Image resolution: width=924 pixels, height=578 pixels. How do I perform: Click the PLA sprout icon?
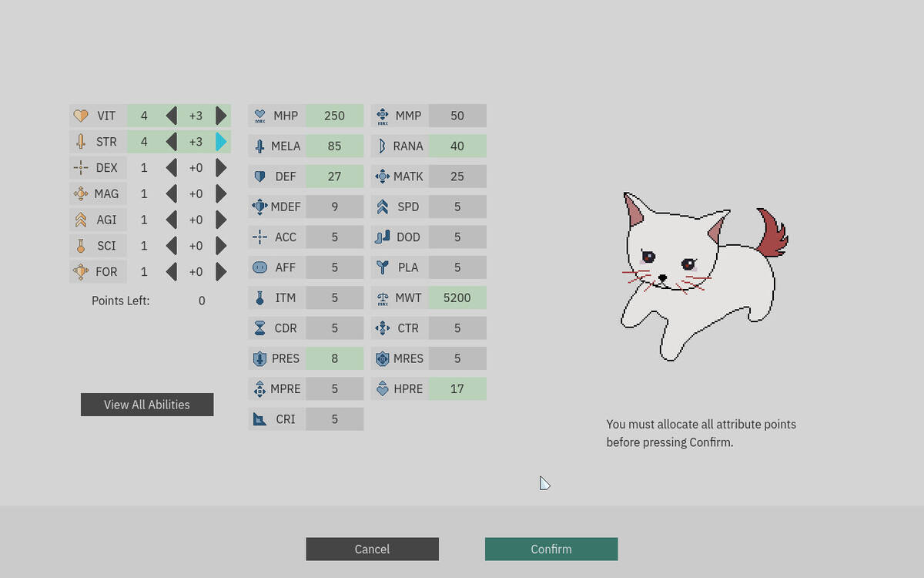tap(382, 267)
